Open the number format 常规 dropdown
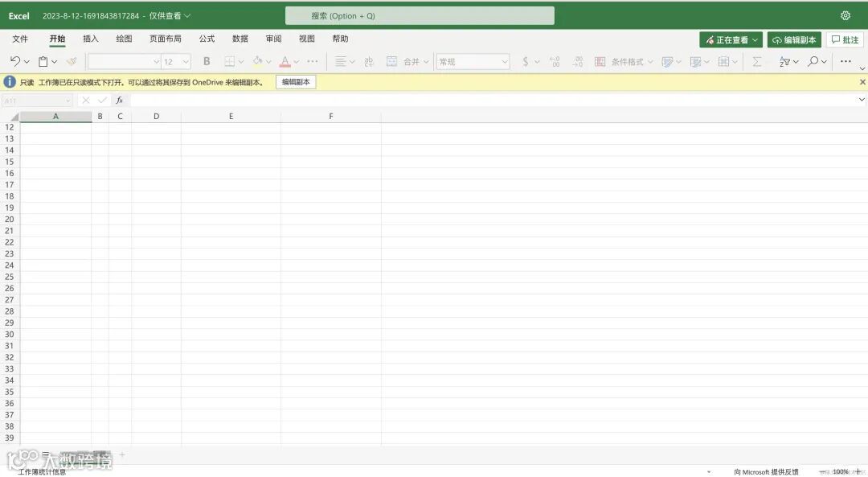Screen dimensions: 868x477 (x=473, y=61)
